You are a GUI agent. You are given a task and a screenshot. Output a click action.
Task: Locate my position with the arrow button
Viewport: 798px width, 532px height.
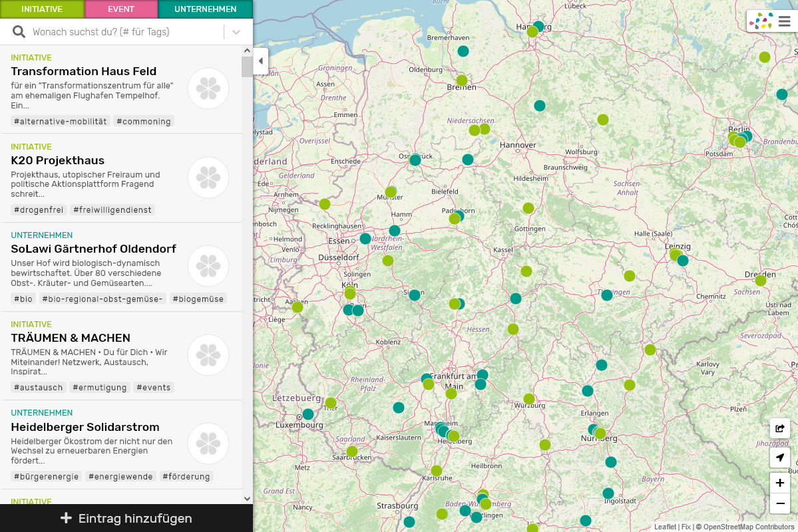pyautogui.click(x=779, y=458)
